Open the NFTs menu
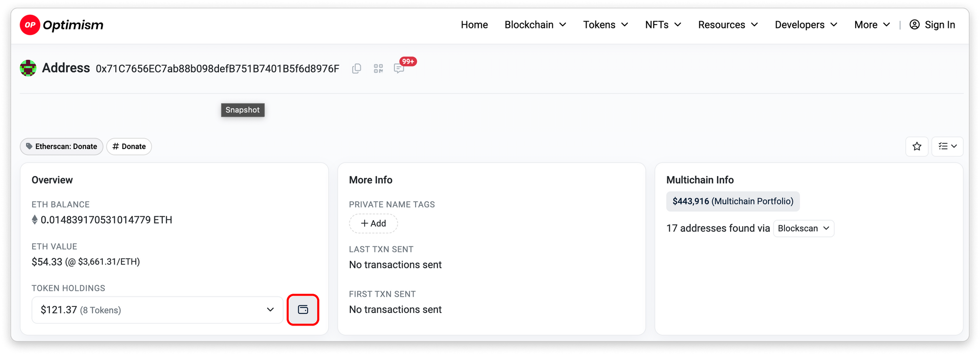 (x=663, y=25)
